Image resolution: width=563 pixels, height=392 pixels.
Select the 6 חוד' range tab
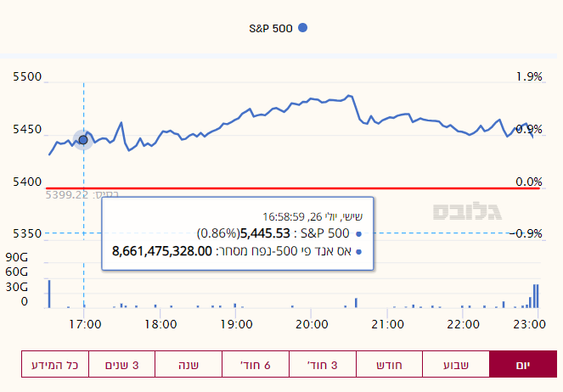coord(255,365)
